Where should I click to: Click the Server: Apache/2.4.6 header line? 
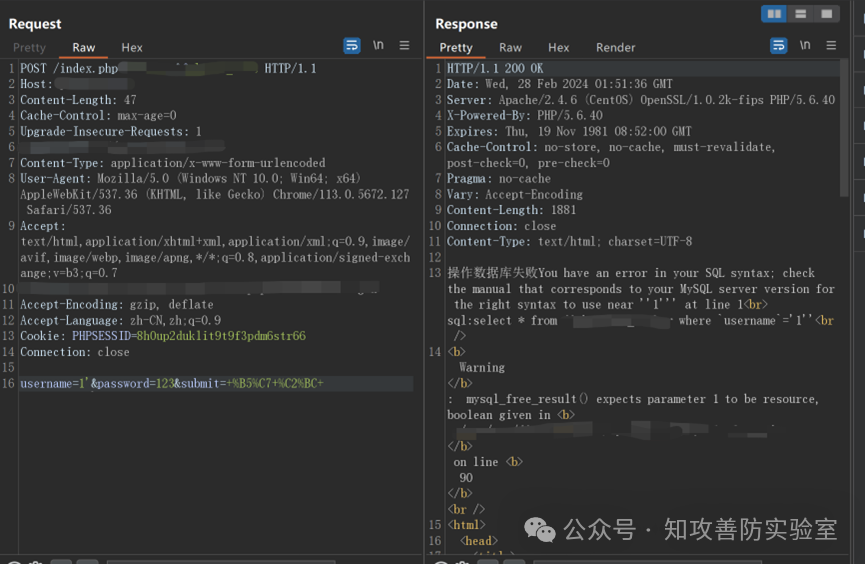click(640, 100)
